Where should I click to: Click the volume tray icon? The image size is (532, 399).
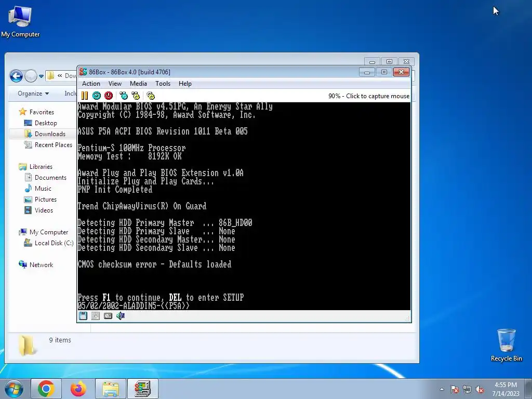click(x=480, y=389)
